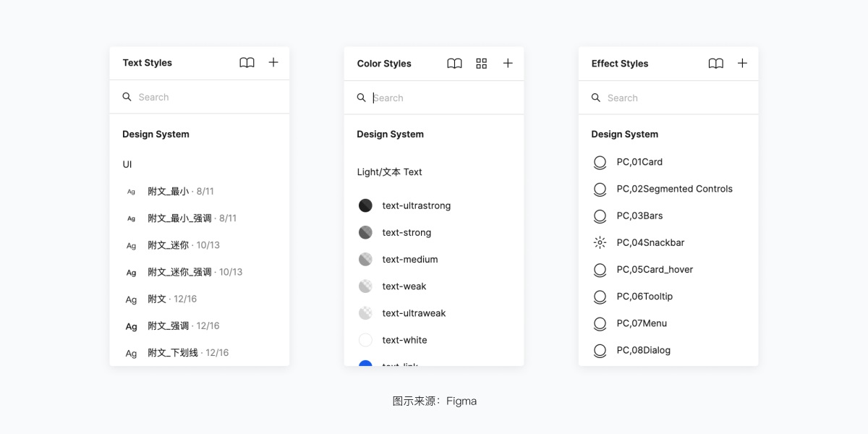
Task: Click the Ag preview for 附文_最小_强调
Action: tap(131, 218)
